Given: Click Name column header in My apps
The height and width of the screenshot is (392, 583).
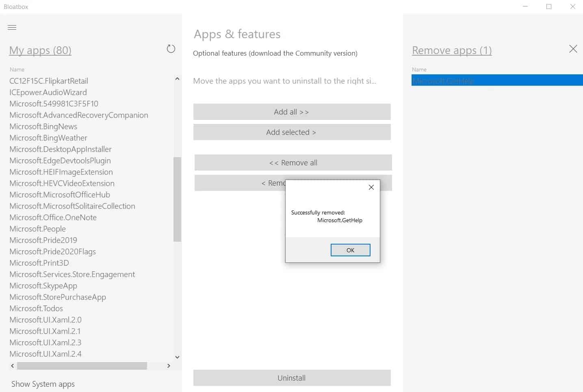Looking at the screenshot, I should click(x=17, y=69).
